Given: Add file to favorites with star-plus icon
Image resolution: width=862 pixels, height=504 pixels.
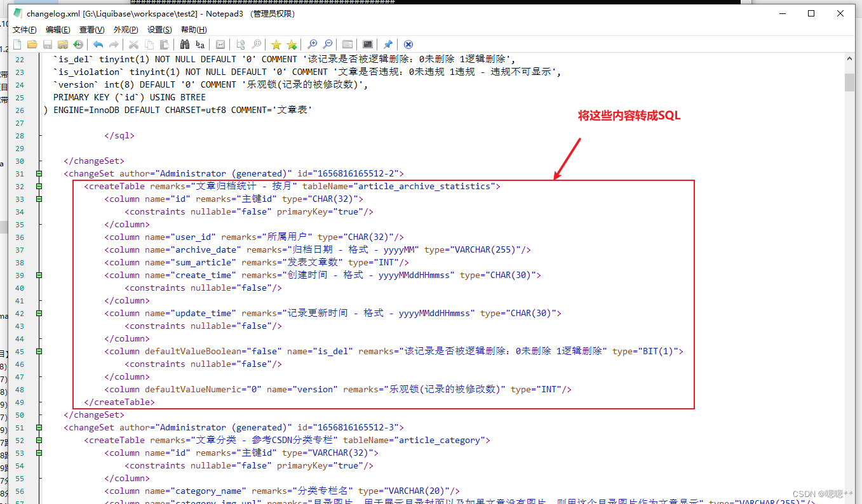Looking at the screenshot, I should click(x=292, y=44).
